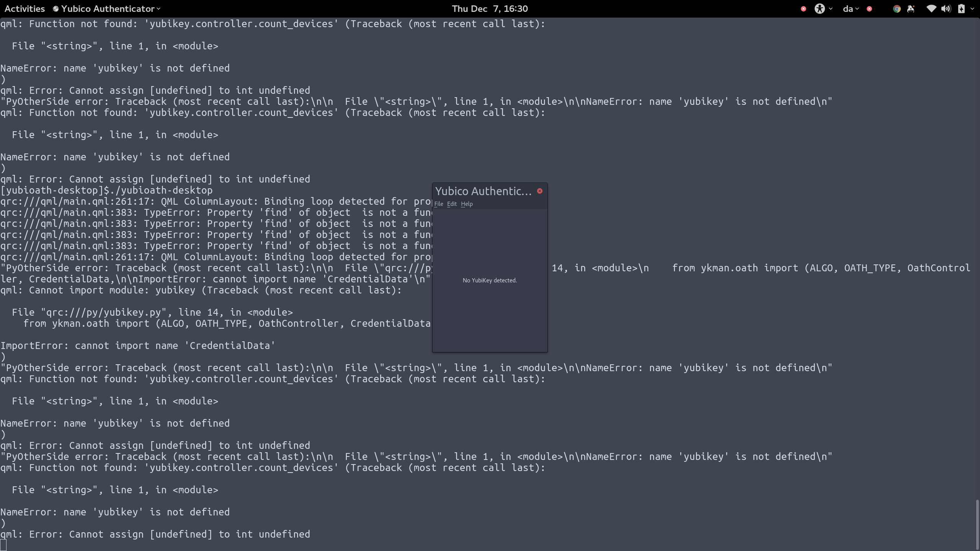Open Google Chrome from the system tray

coord(897,8)
